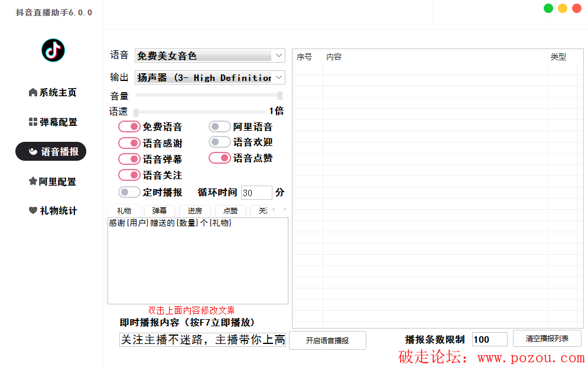Switch to the 进房 tab
The height and width of the screenshot is (367, 588).
(194, 210)
